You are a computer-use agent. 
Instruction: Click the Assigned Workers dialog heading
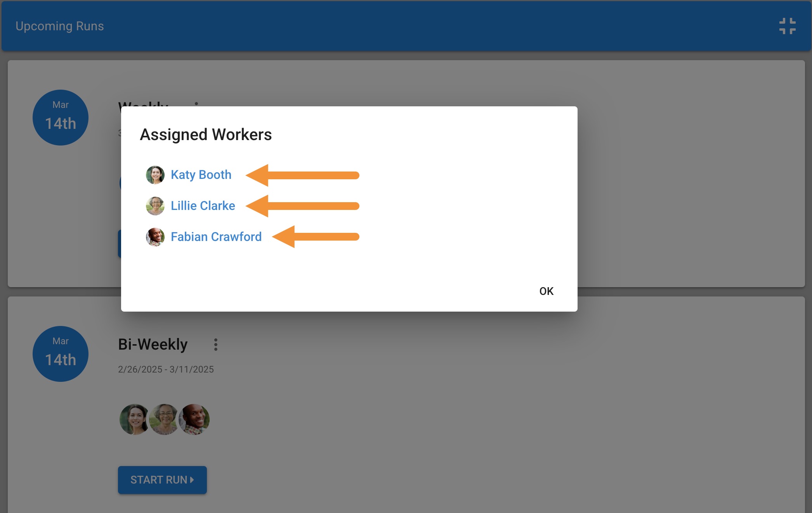tap(206, 135)
